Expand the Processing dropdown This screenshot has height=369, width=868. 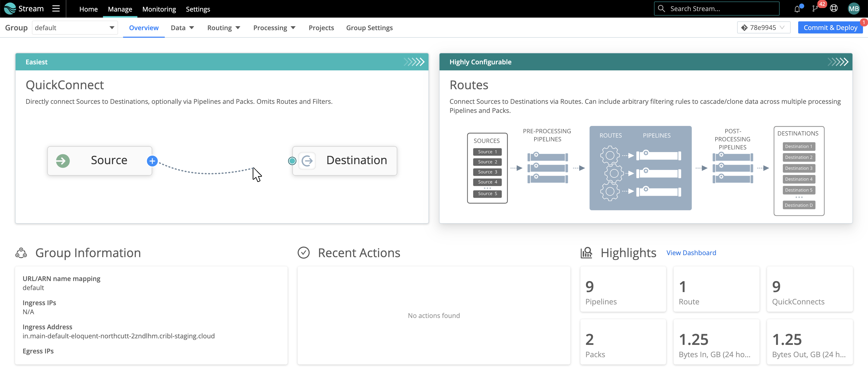293,28
